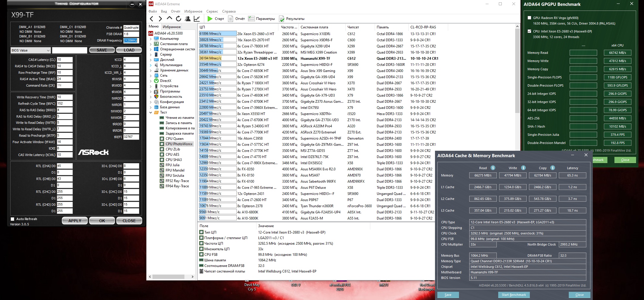The image size is (644, 300).
Task: Click the graph icon in AIDA64 toolbar
Action: (x=197, y=19)
